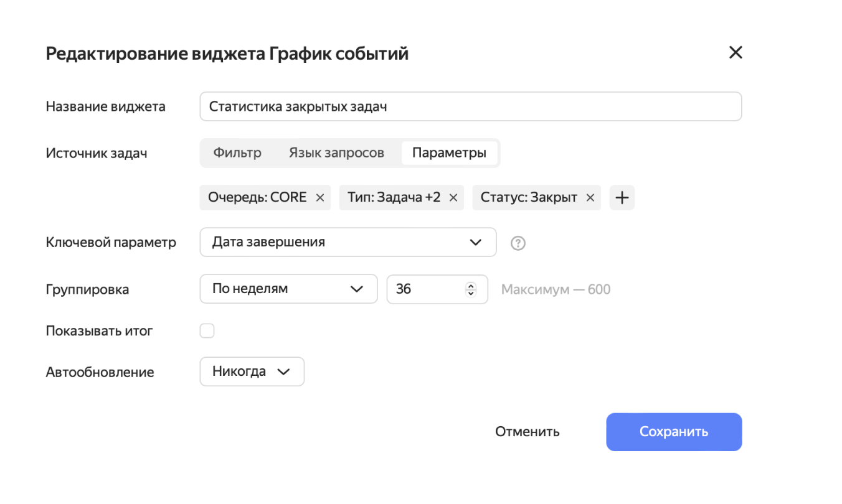The width and height of the screenshot is (842, 504).
Task: Open the «Дата завершения» key parameter dropdown
Action: [348, 242]
